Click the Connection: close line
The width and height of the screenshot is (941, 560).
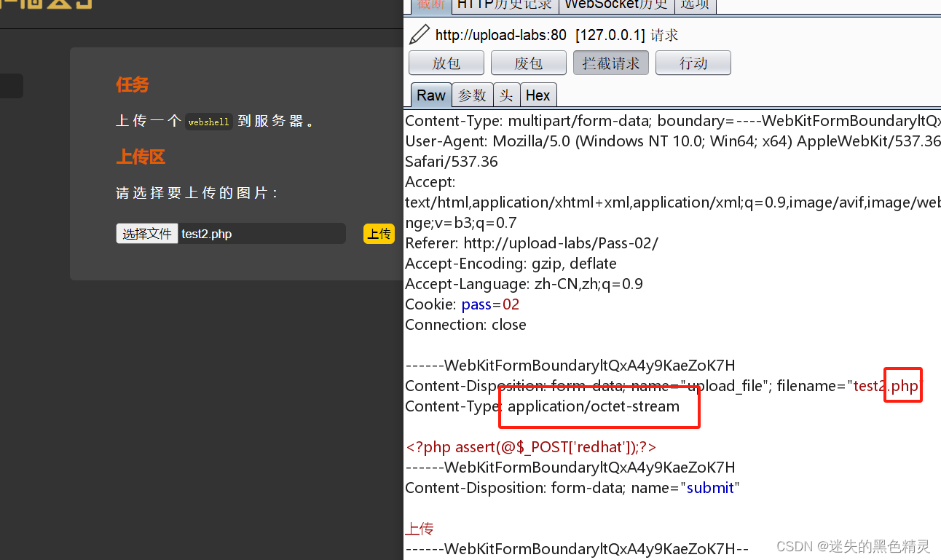[x=465, y=325]
